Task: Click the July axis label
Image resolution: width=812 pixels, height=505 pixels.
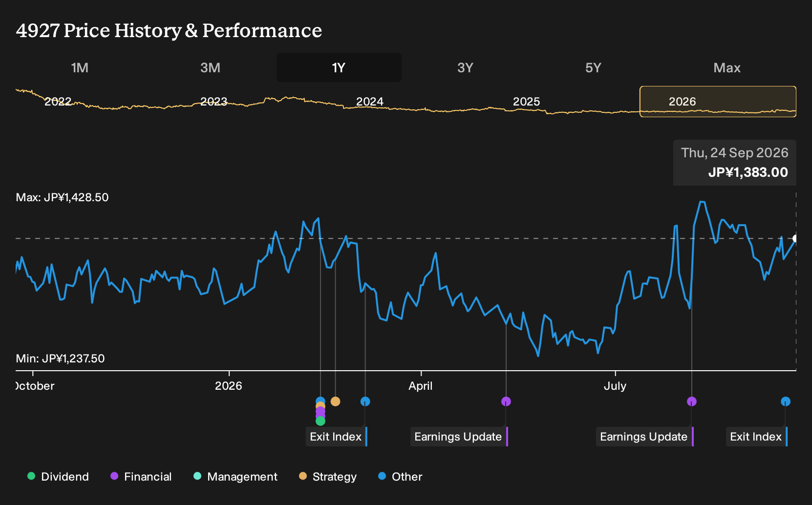Action: (615, 386)
